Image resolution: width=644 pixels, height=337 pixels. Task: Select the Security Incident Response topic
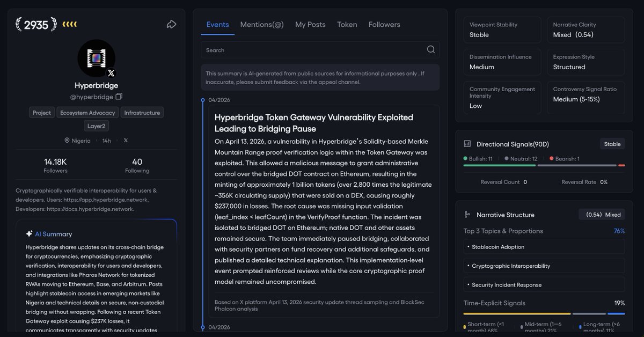(x=544, y=284)
